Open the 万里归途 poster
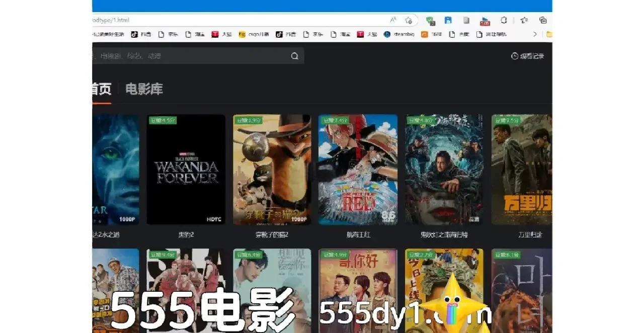This screenshot has height=333, width=644. [x=522, y=170]
